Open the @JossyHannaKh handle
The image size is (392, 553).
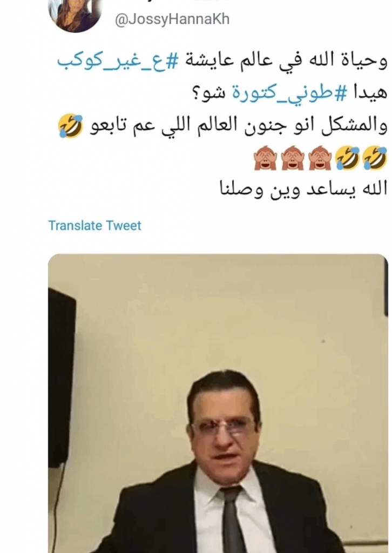pos(172,19)
